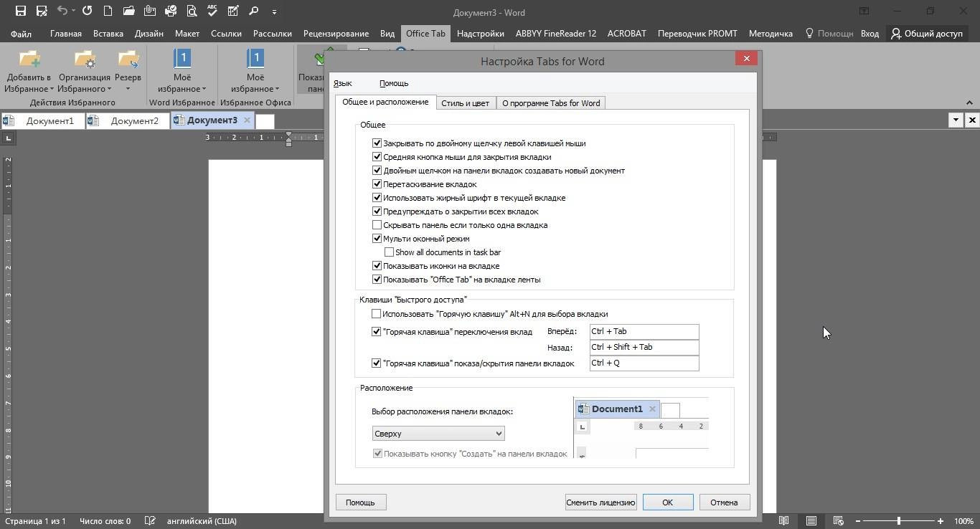Expand the Резерв dropdown arrow
The image size is (980, 529).
coord(128,90)
